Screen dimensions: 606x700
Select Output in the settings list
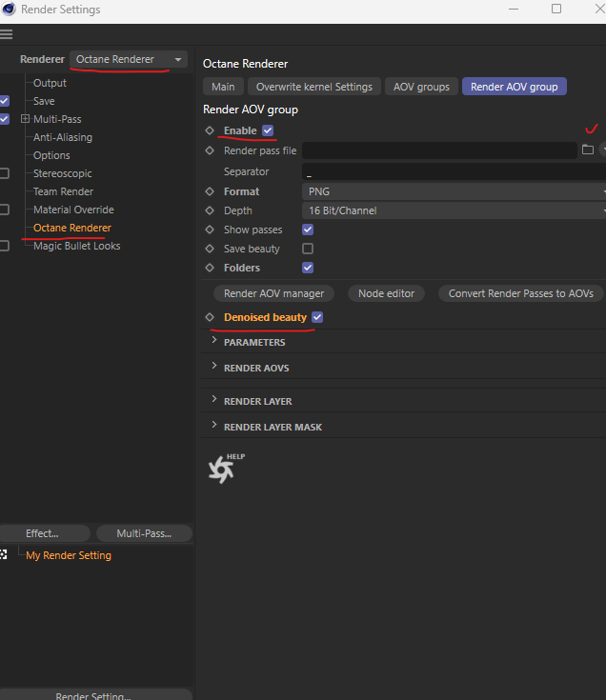tap(50, 83)
